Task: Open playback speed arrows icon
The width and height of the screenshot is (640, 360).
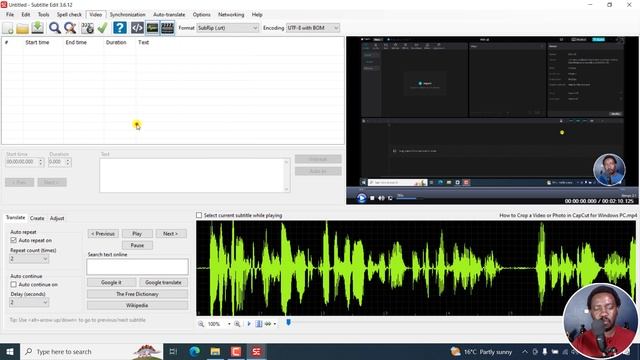Action: point(268,324)
